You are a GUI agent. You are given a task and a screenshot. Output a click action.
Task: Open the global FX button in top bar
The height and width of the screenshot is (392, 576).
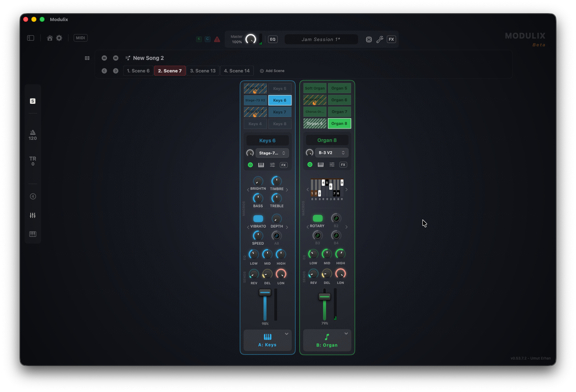391,40
